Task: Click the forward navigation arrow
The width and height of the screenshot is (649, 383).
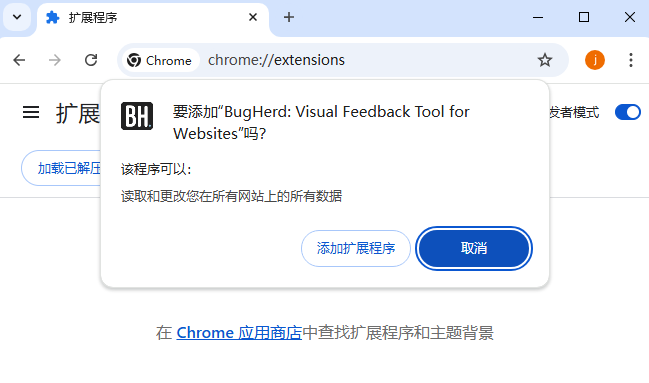Action: (x=55, y=60)
